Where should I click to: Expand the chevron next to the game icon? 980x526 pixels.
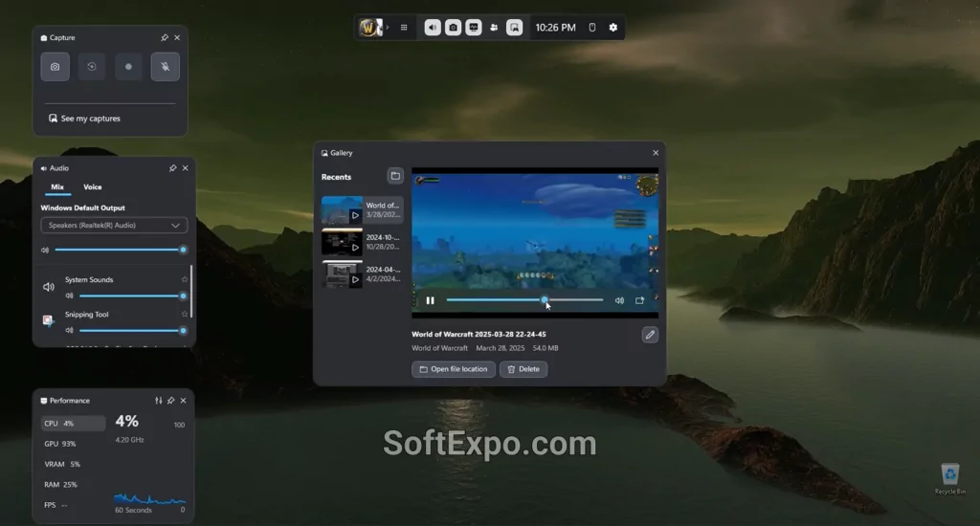tap(388, 28)
